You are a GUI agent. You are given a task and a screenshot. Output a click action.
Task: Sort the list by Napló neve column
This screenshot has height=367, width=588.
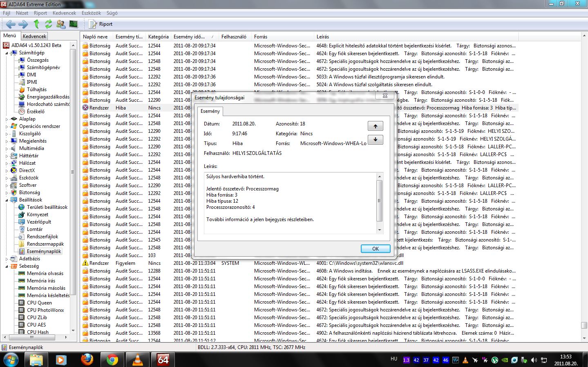96,37
